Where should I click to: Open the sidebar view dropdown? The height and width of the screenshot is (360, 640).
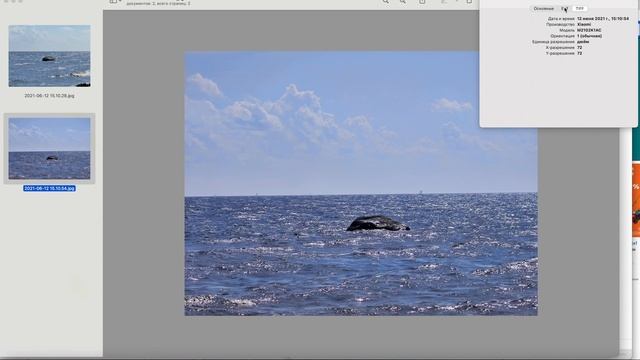pyautogui.click(x=115, y=2)
